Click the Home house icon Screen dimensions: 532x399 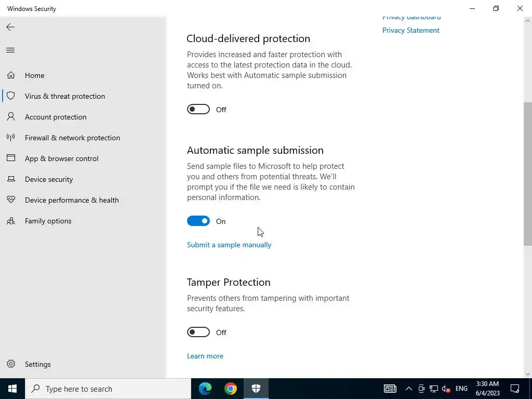pos(11,75)
